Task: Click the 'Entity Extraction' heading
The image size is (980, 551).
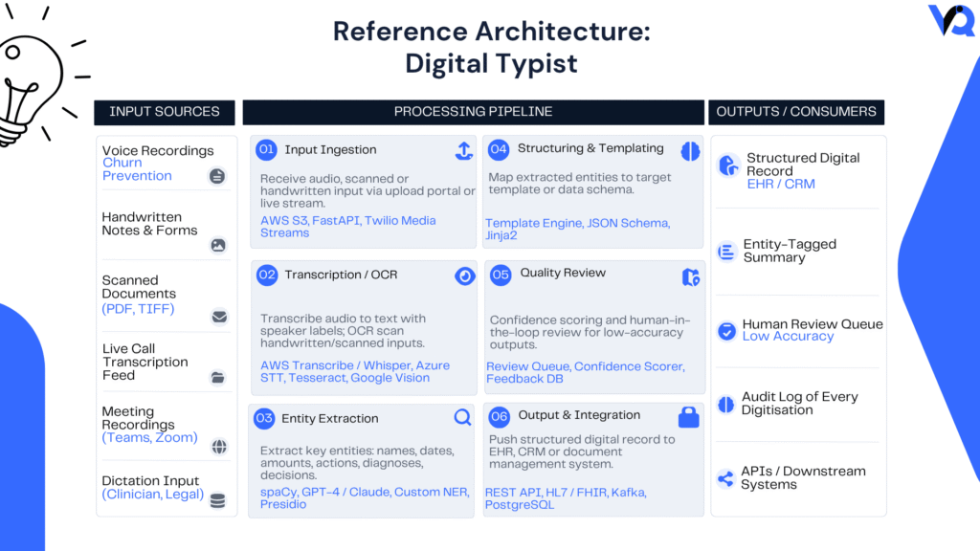Action: pyautogui.click(x=330, y=419)
